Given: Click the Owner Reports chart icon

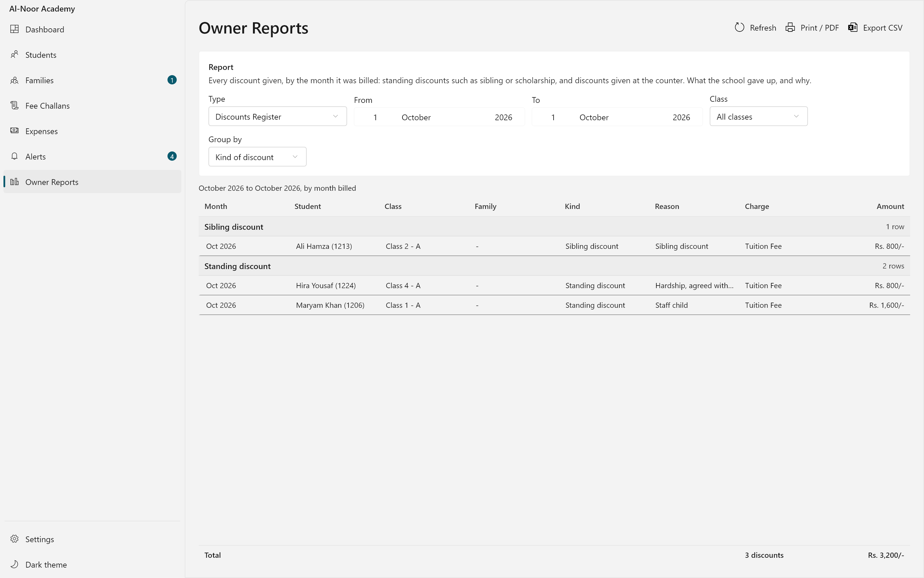Looking at the screenshot, I should (x=14, y=181).
